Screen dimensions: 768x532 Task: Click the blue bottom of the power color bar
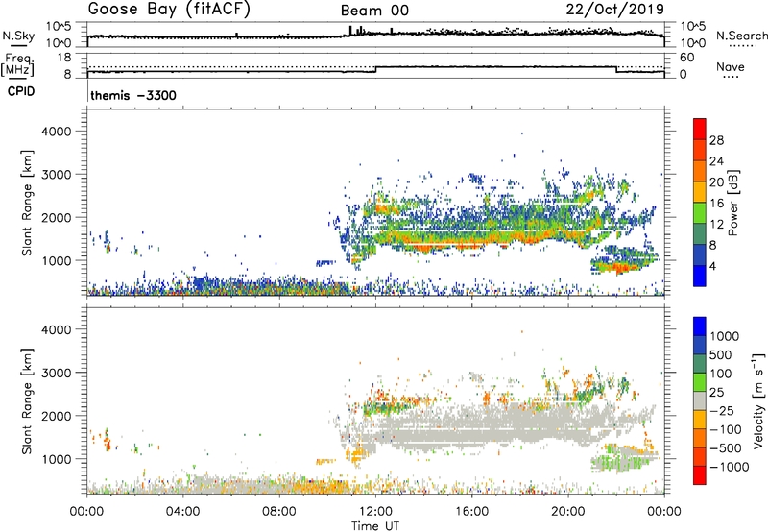click(x=700, y=276)
